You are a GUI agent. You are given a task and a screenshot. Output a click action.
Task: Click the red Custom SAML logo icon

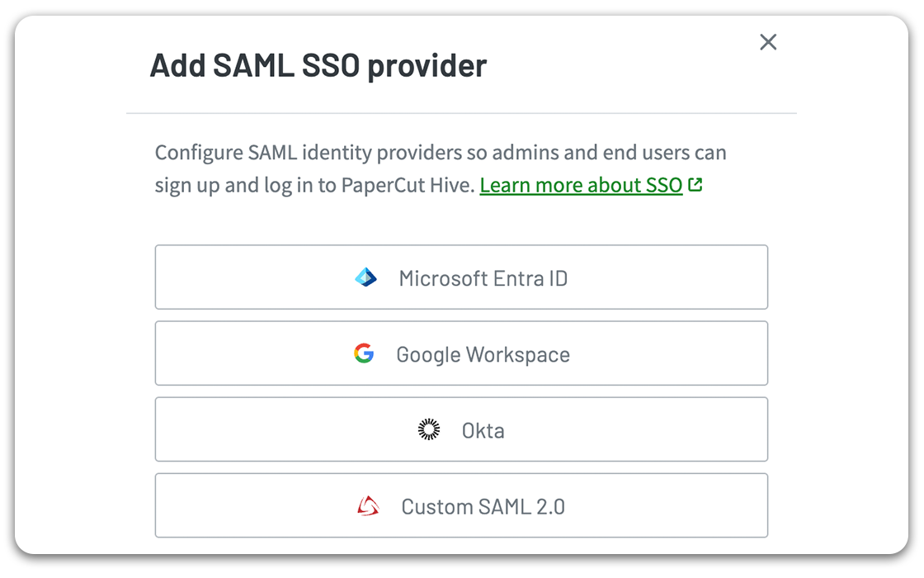tap(368, 506)
